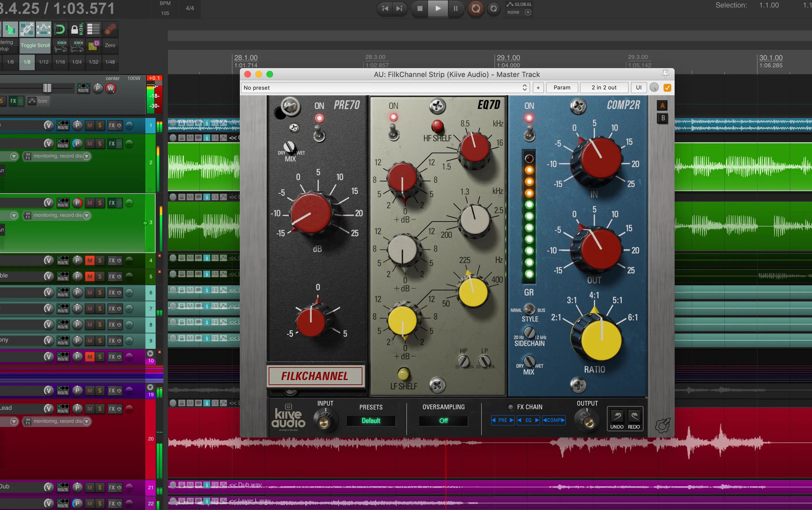The image size is (812, 510).
Task: Toggle the transport repeat loop button
Action: [494, 8]
